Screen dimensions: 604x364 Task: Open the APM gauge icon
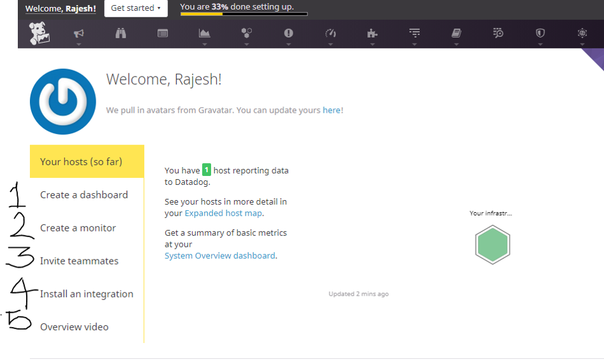pyautogui.click(x=330, y=34)
